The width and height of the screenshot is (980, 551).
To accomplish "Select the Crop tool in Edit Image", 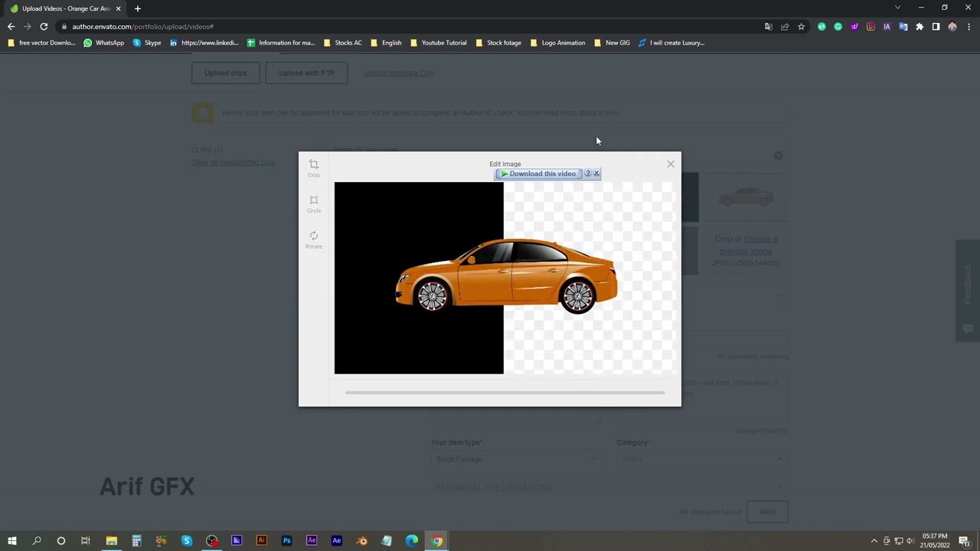I will point(313,168).
